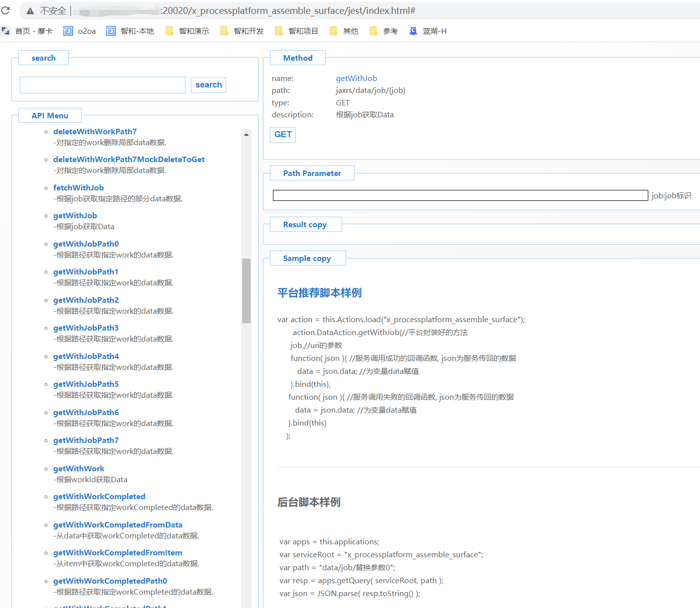Open the 蓝湖-H bookmark
The image size is (700, 608).
(x=428, y=31)
